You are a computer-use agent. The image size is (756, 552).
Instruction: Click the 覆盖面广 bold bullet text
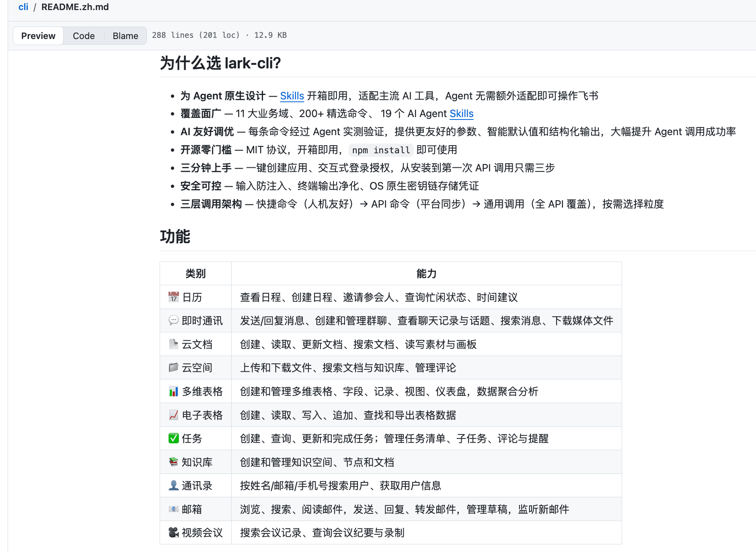tap(201, 113)
